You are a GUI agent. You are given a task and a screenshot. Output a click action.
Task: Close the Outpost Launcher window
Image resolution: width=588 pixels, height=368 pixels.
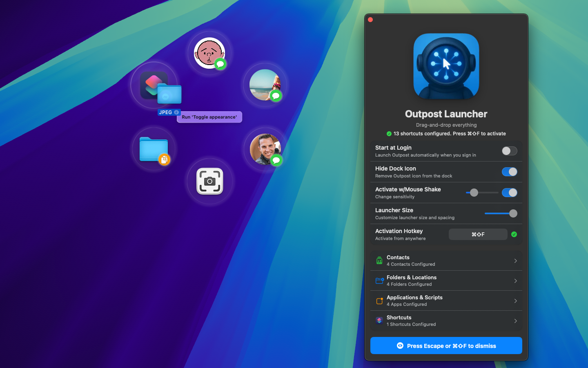[x=370, y=20]
